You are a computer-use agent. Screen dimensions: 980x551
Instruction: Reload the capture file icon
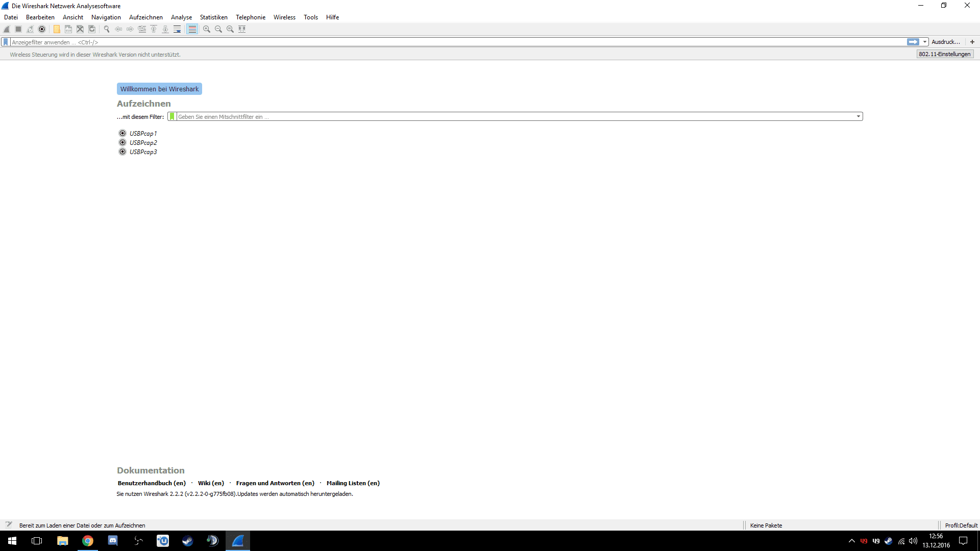(92, 29)
